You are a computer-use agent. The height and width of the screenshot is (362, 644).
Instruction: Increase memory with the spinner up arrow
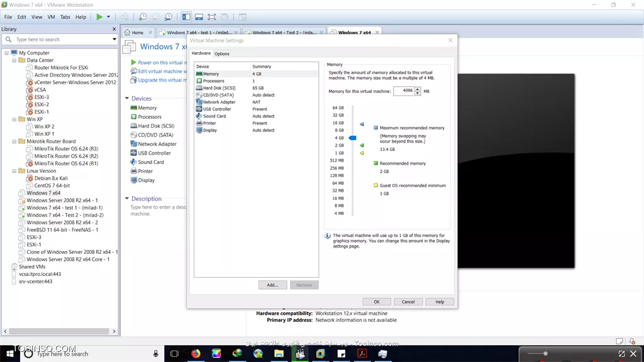[x=418, y=89]
